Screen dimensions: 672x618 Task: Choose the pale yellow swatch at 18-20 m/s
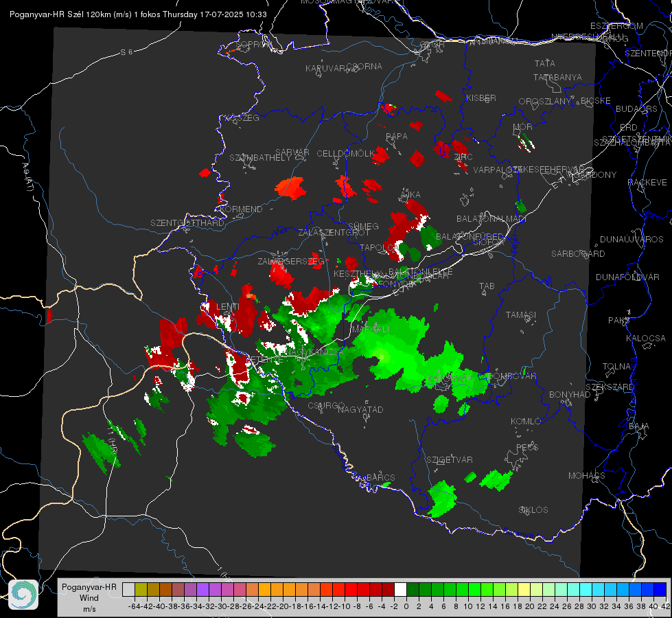pos(524,589)
